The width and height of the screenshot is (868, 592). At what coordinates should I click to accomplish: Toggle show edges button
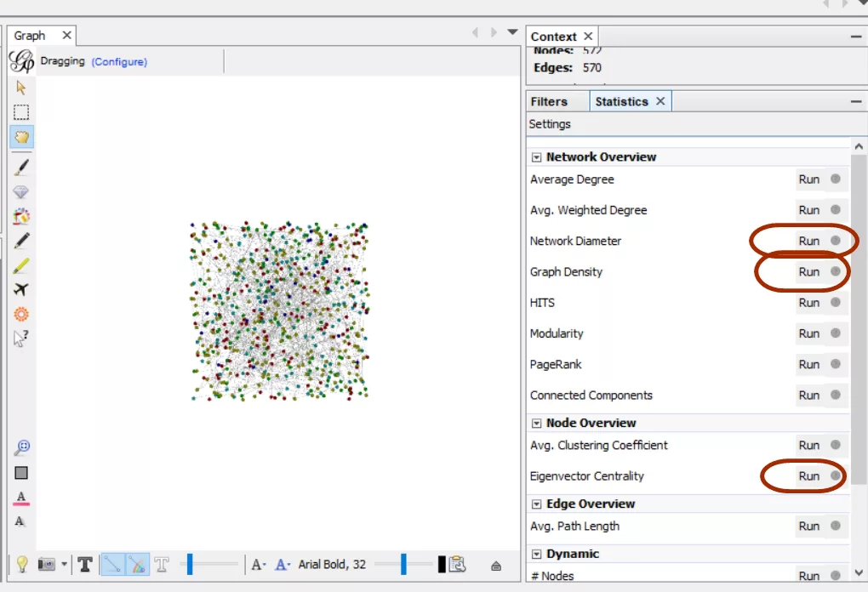click(112, 564)
